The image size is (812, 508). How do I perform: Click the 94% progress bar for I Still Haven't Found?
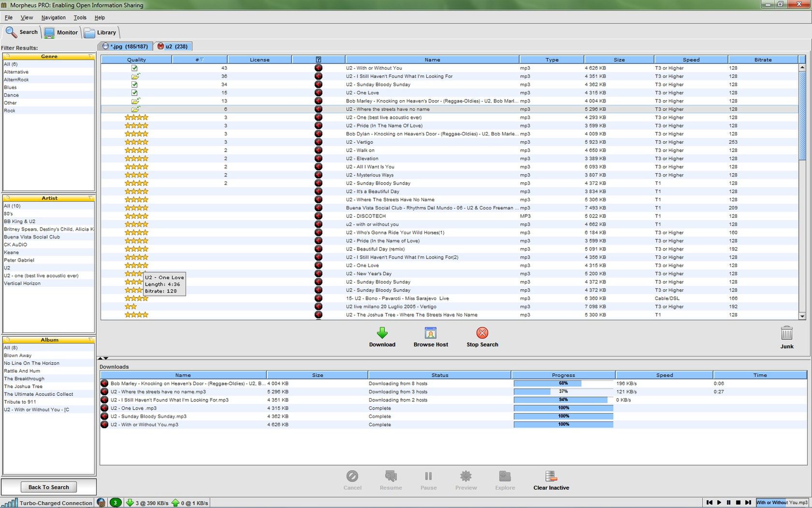click(x=564, y=400)
